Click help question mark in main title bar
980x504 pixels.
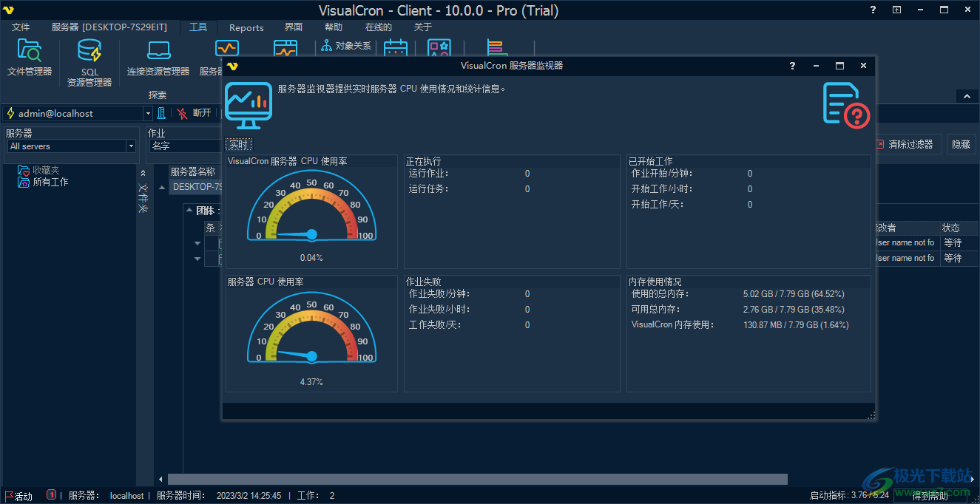(873, 10)
